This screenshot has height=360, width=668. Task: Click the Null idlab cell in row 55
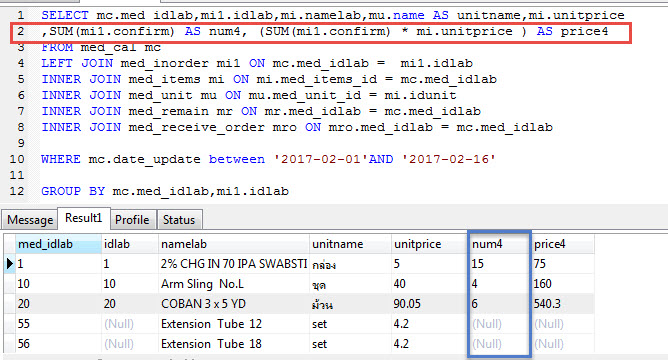coord(130,324)
